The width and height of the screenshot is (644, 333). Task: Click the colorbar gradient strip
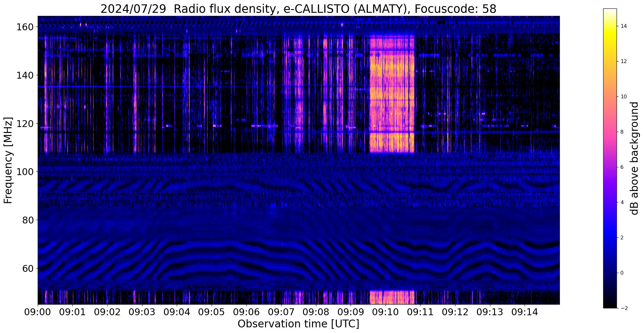(x=610, y=158)
